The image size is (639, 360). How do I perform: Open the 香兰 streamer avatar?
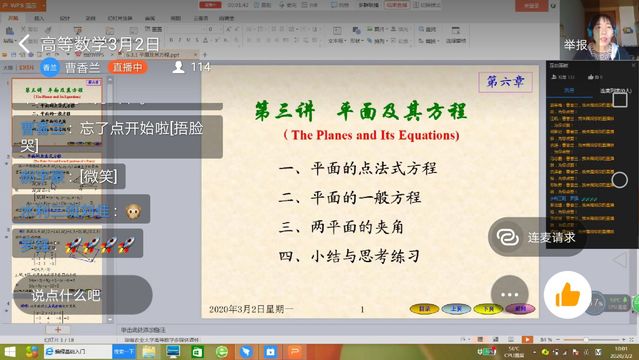point(50,68)
